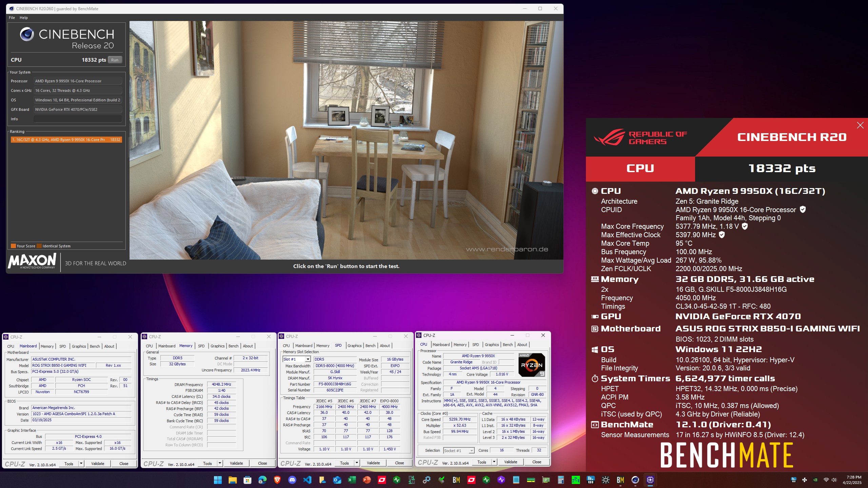Click the Part Number F5-8000J3848H16G field
Viewport: 868px width, 488px height.
coord(335,384)
